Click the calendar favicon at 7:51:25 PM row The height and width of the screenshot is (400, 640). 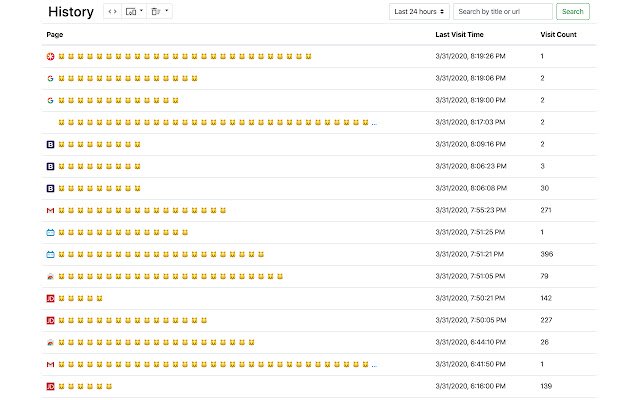pos(50,233)
